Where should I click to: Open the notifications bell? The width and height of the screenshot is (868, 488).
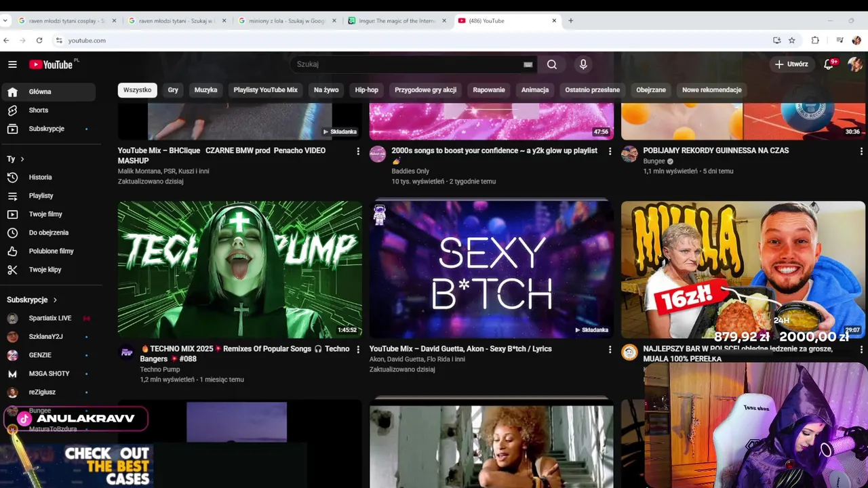pos(829,64)
